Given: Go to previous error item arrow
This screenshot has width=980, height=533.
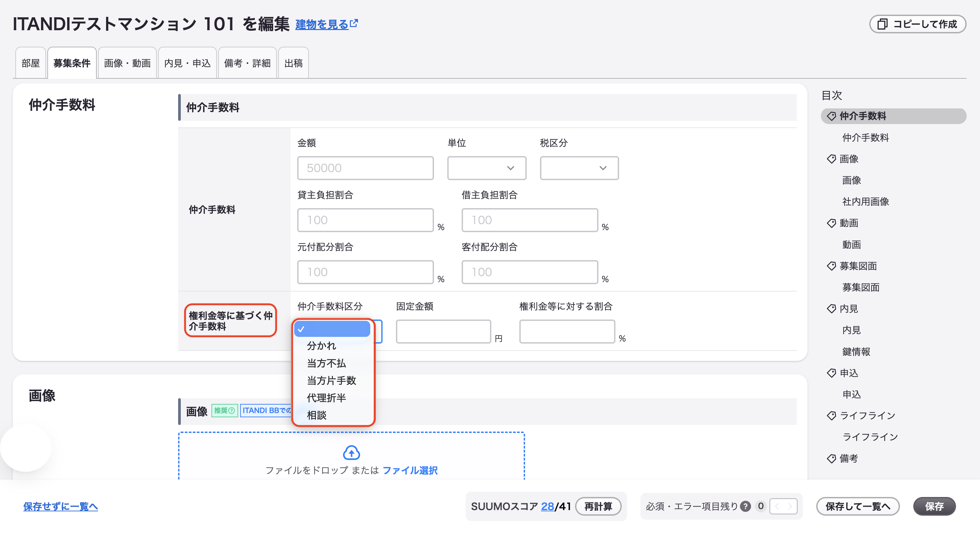Looking at the screenshot, I should coord(777,506).
